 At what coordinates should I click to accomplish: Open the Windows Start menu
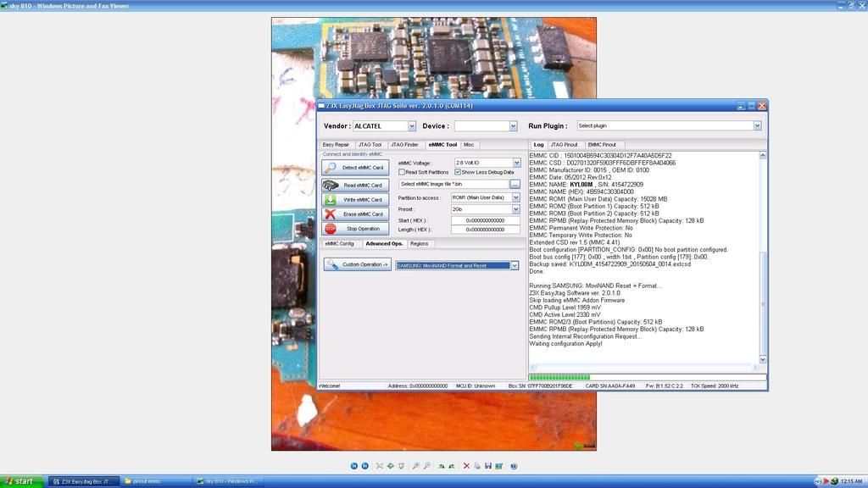click(21, 481)
